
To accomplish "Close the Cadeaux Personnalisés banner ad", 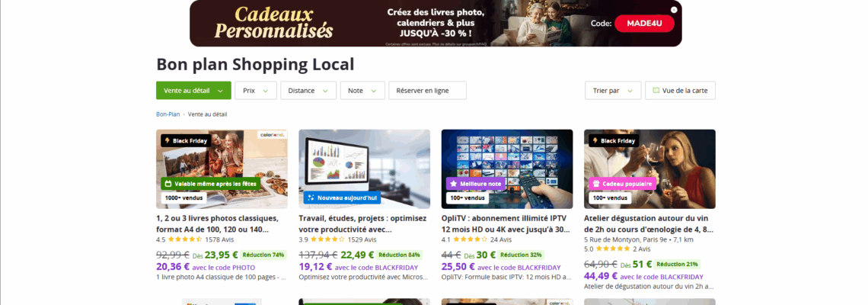I will tap(674, 9).
